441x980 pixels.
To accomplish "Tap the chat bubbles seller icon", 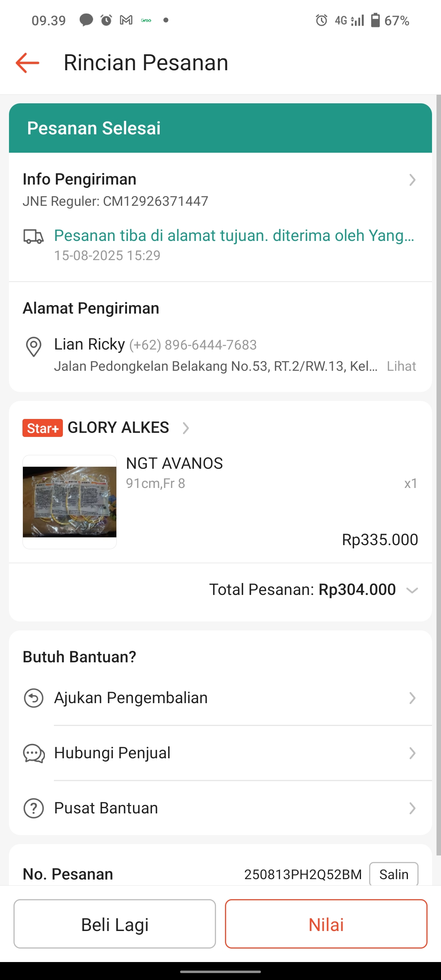I will point(33,753).
